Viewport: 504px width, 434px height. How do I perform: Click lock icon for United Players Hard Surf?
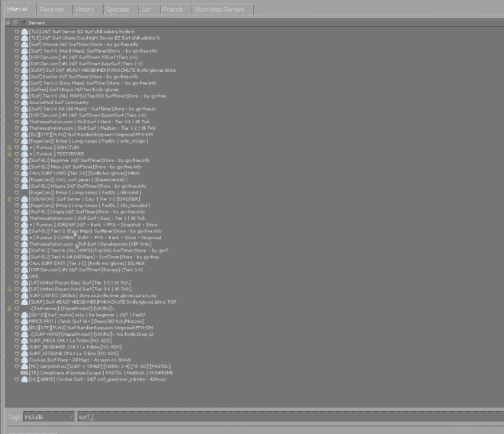pos(9,289)
